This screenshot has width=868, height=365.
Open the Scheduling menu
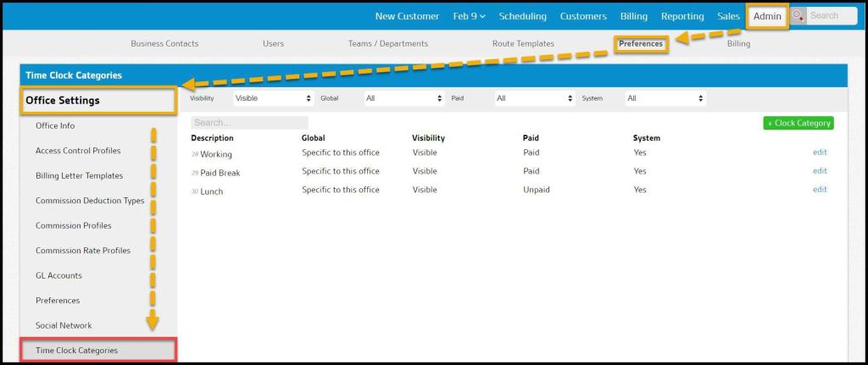(x=522, y=16)
